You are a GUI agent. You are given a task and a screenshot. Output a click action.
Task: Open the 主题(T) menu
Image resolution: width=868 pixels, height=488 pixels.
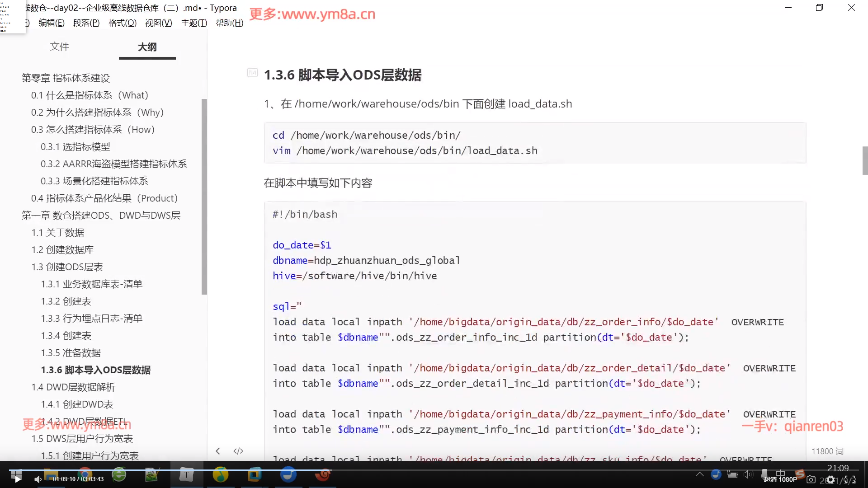coord(194,23)
